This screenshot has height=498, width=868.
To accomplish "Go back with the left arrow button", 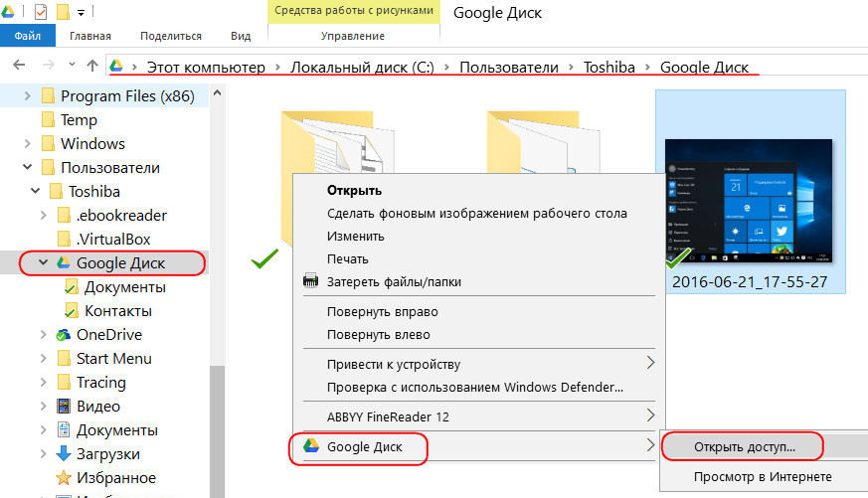I will click(19, 66).
